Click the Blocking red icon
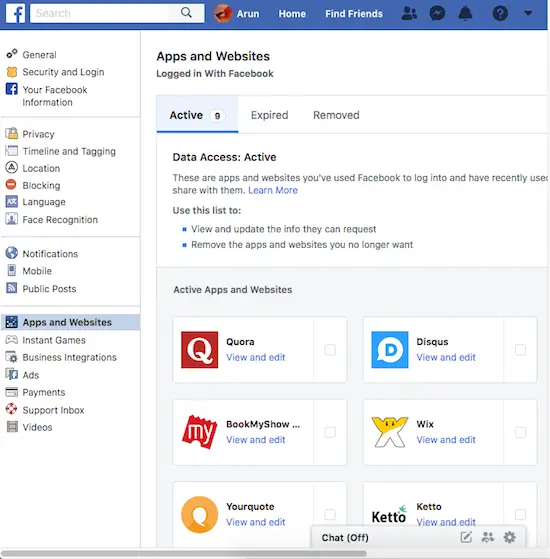This screenshot has width=550, height=559. click(x=11, y=184)
